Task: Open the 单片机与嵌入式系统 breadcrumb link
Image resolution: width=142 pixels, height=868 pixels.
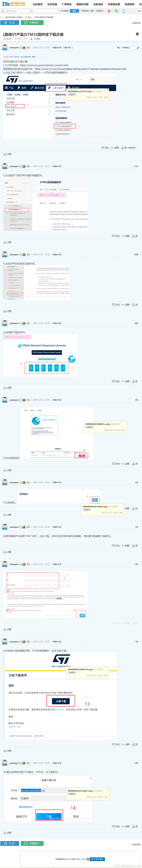Action: tap(14, 17)
